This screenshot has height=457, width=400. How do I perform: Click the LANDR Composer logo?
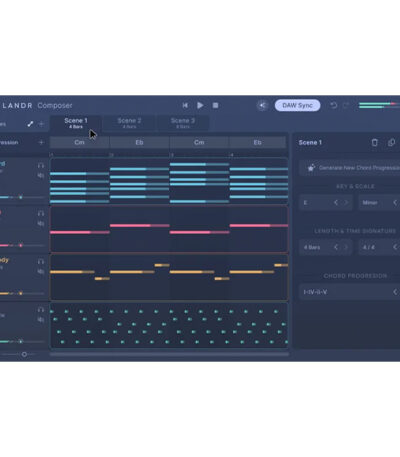click(37, 105)
